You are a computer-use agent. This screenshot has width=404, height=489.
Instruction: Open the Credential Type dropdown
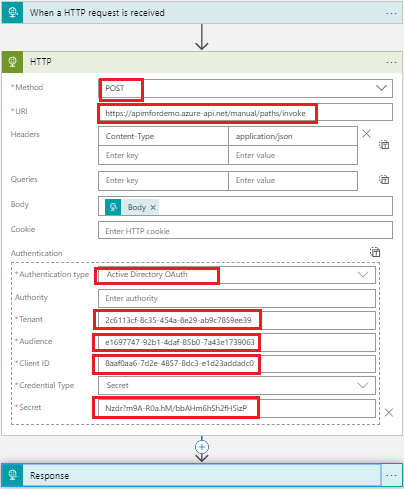pos(363,385)
